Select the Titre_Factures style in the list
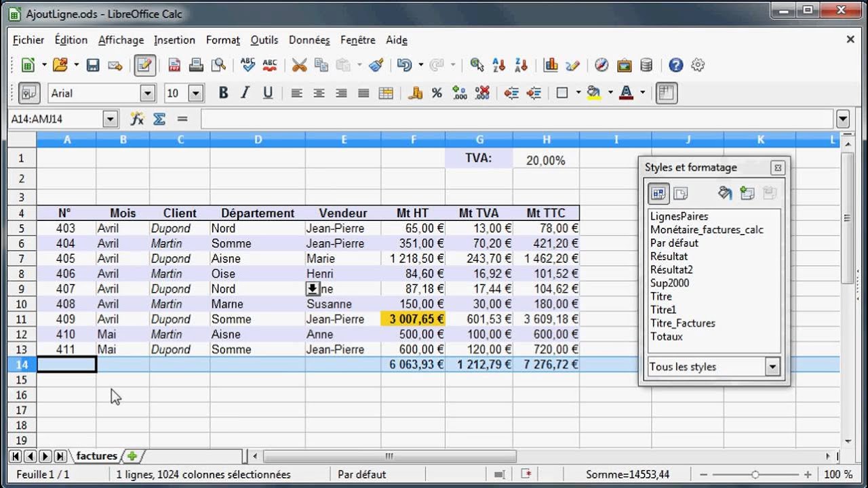The height and width of the screenshot is (488, 868). [x=682, y=323]
